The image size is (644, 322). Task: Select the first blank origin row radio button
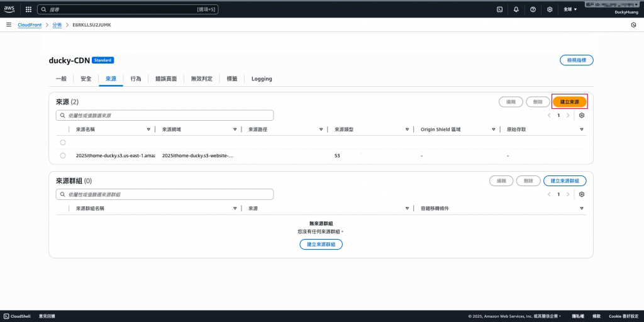coord(63,143)
